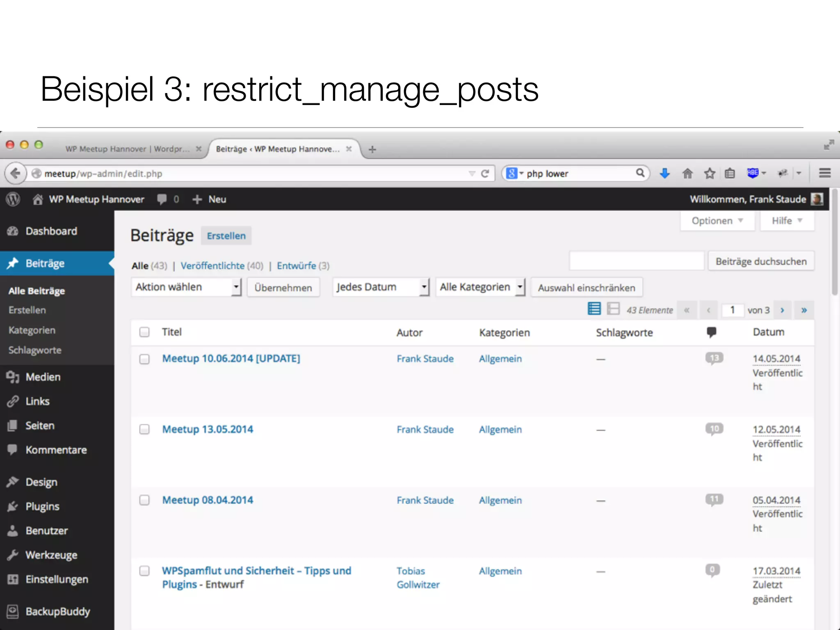Screen dimensions: 840x630
Task: Check the select-all checkbox in the Titel header
Action: 144,332
